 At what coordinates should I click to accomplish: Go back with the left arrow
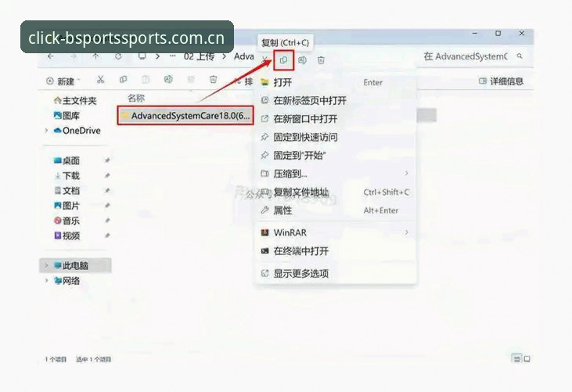tap(51, 56)
